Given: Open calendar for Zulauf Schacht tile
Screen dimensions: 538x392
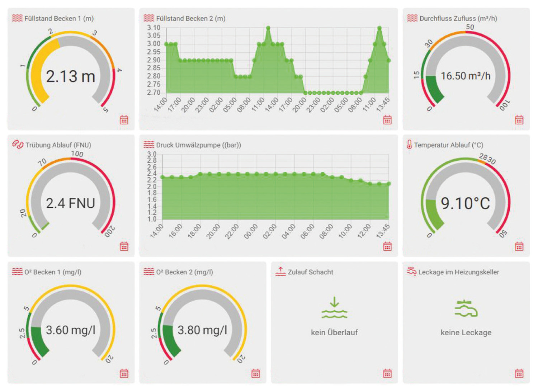Looking at the screenshot, I should tap(387, 373).
